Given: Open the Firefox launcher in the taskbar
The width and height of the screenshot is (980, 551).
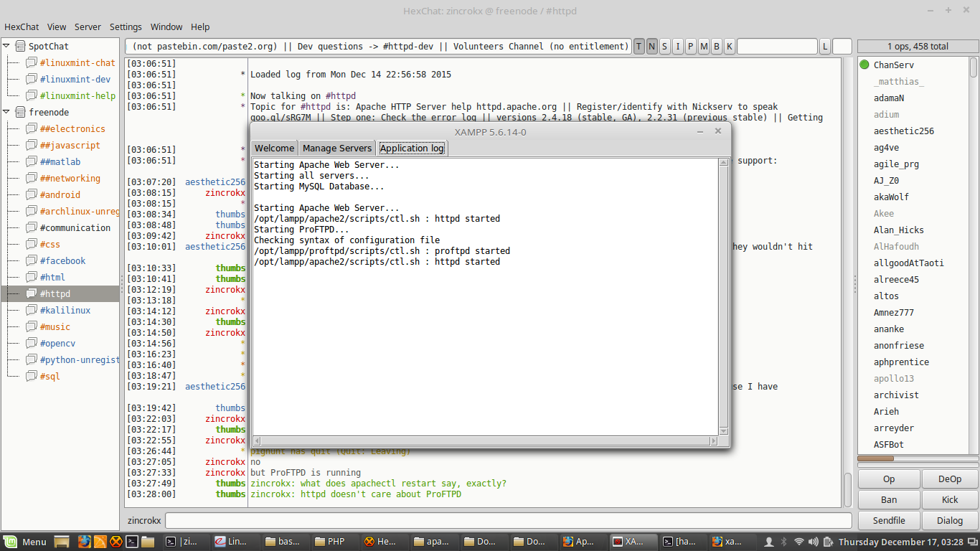Looking at the screenshot, I should pyautogui.click(x=85, y=542).
